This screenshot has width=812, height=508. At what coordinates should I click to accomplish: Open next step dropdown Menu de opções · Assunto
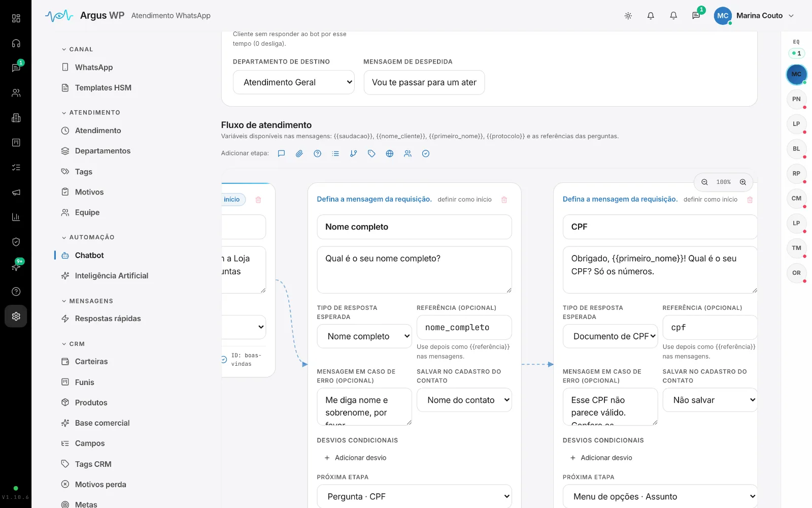coord(660,496)
